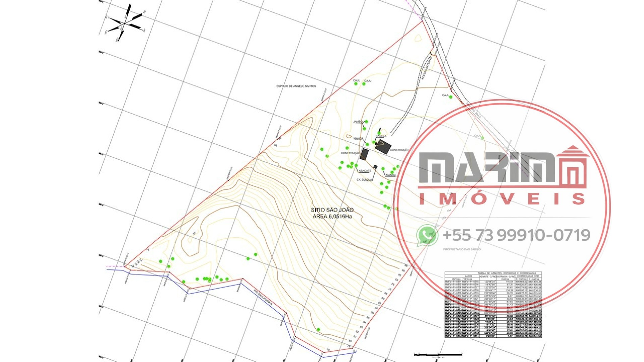Click the graphic scale bar at bottom
644x362 pixels.
[438, 355]
